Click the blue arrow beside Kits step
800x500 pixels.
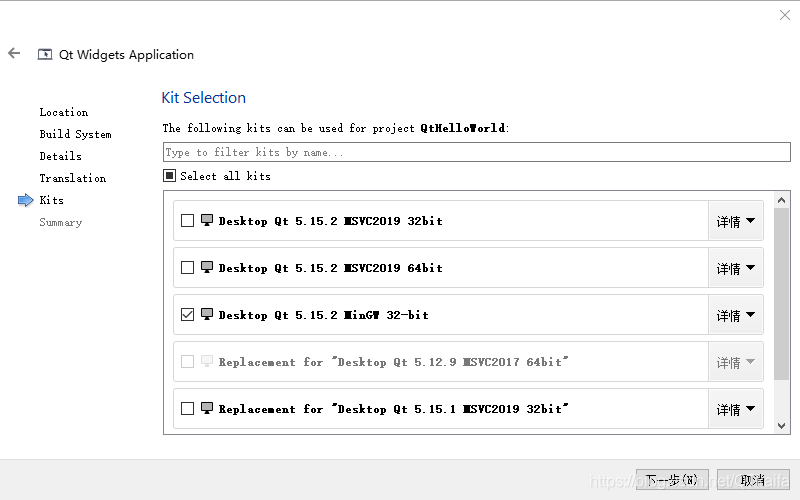[26, 200]
